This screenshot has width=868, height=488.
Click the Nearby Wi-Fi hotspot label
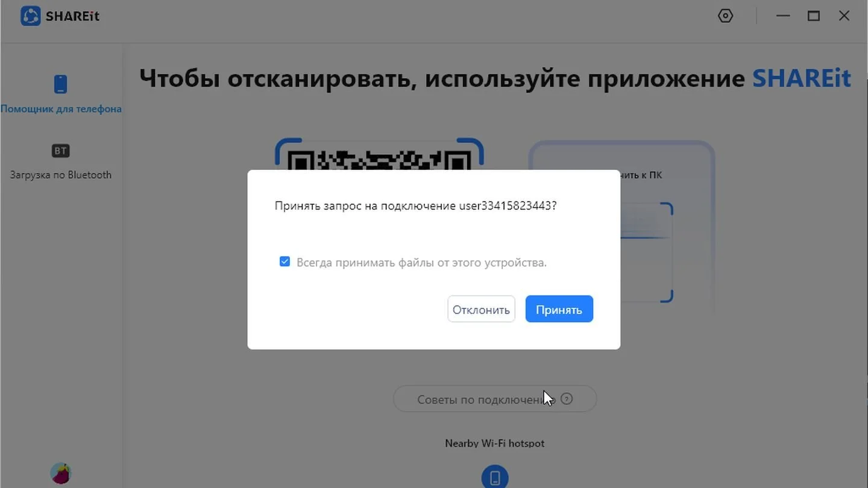[x=495, y=443]
